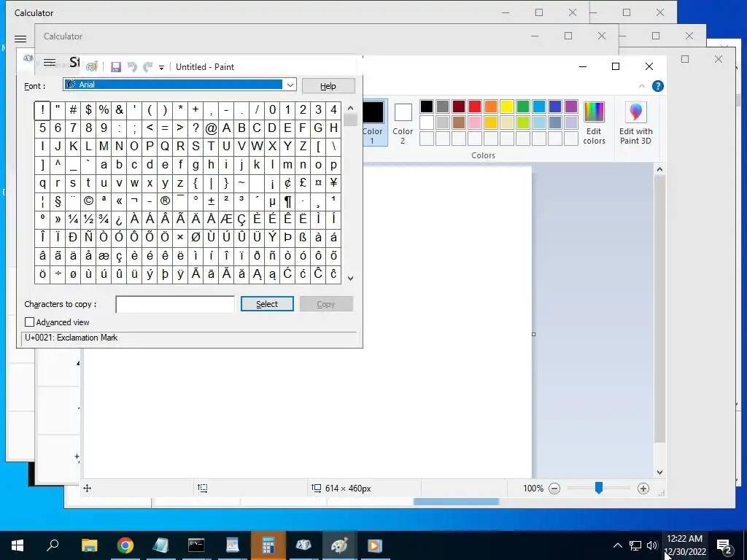Viewport: 747px width, 560px height.
Task: Open the Font dropdown showing Arial
Action: click(x=179, y=85)
